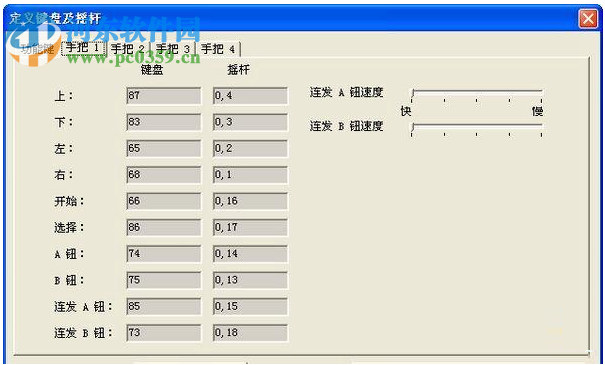Focus the A 钮 keyboard field showing 74

coord(164,254)
